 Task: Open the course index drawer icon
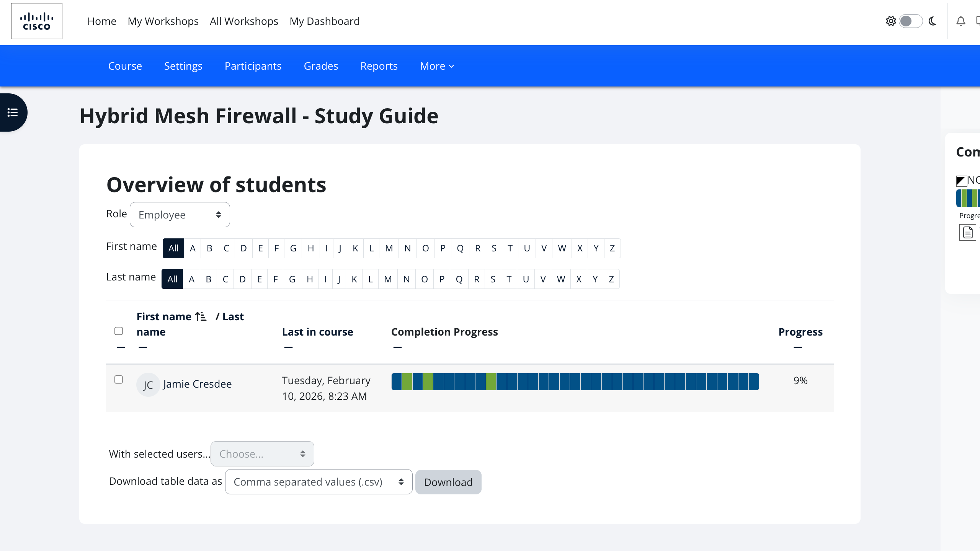coord(13,112)
